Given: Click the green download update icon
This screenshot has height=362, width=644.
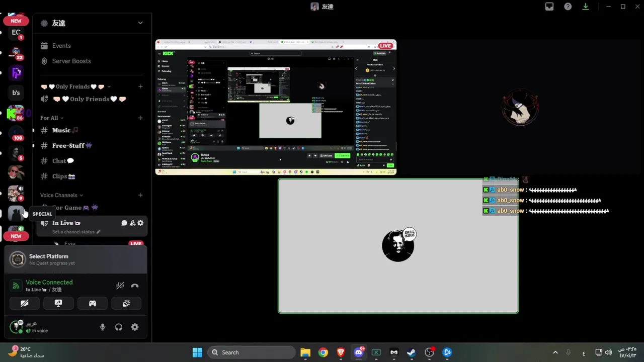Looking at the screenshot, I should tap(586, 7).
